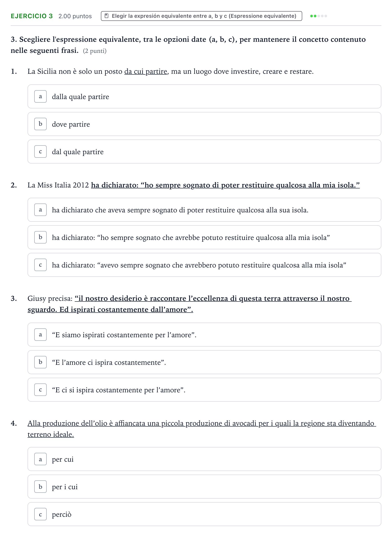Choose answer c 'avevo sempre sognato che avrebbero'

(x=204, y=265)
